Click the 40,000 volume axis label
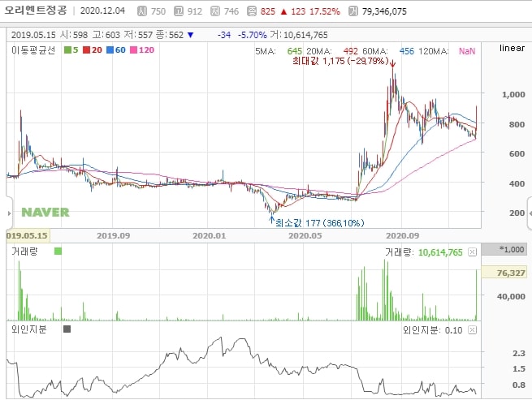 pos(512,297)
